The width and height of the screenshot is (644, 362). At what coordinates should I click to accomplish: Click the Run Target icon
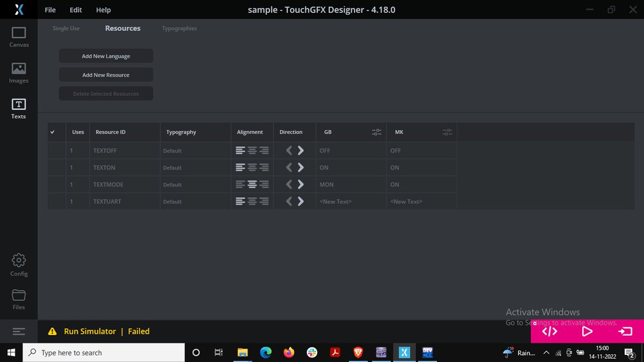[x=625, y=331]
